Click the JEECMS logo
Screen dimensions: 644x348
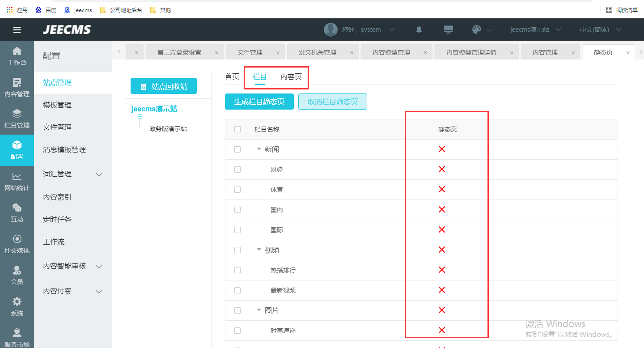(x=67, y=30)
